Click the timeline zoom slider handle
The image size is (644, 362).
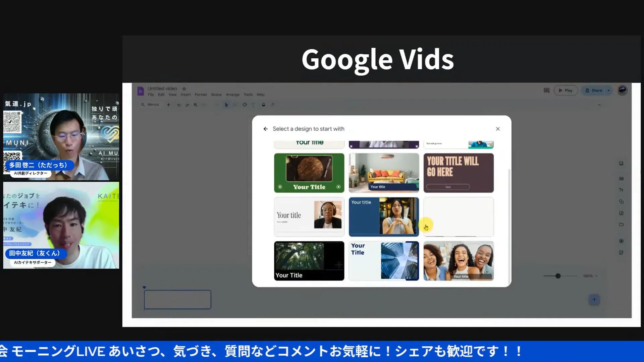[558, 276]
